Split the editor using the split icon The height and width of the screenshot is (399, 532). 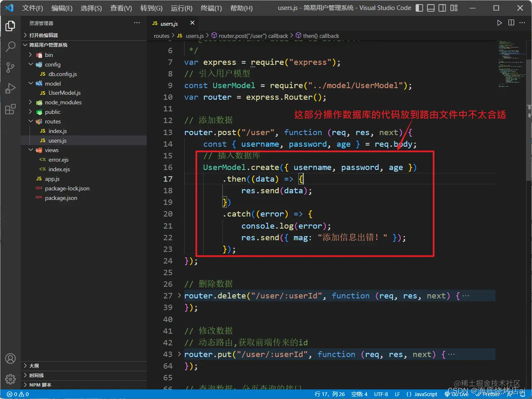tap(511, 23)
